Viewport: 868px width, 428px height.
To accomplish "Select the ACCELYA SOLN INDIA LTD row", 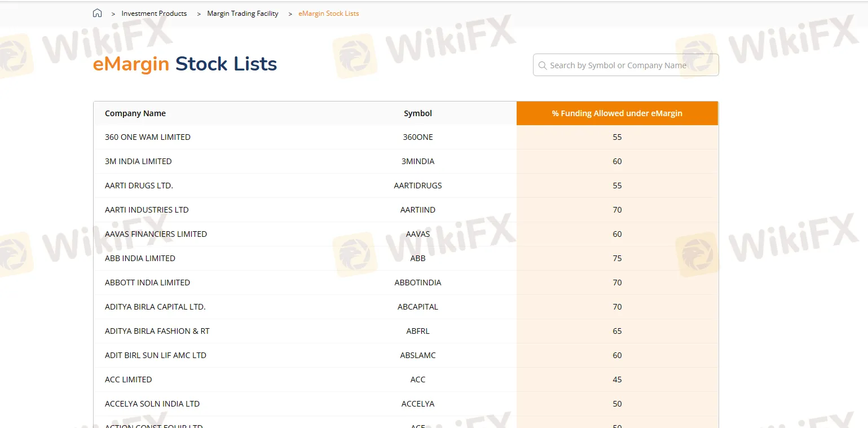I will click(152, 404).
